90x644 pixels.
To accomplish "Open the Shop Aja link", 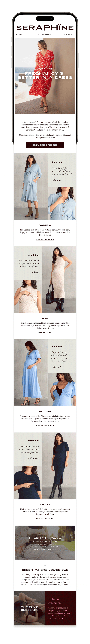I will (45, 332).
